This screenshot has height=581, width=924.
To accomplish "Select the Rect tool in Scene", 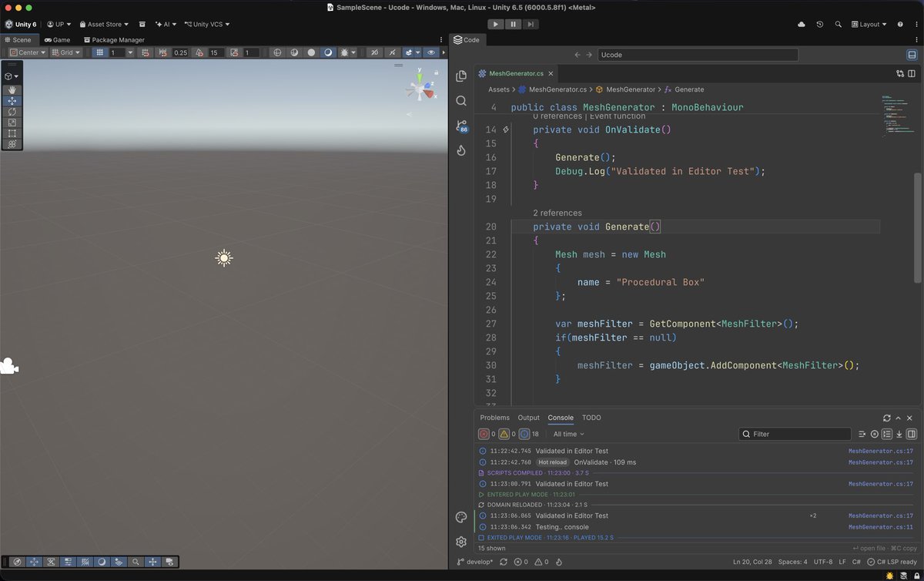I will coord(12,133).
